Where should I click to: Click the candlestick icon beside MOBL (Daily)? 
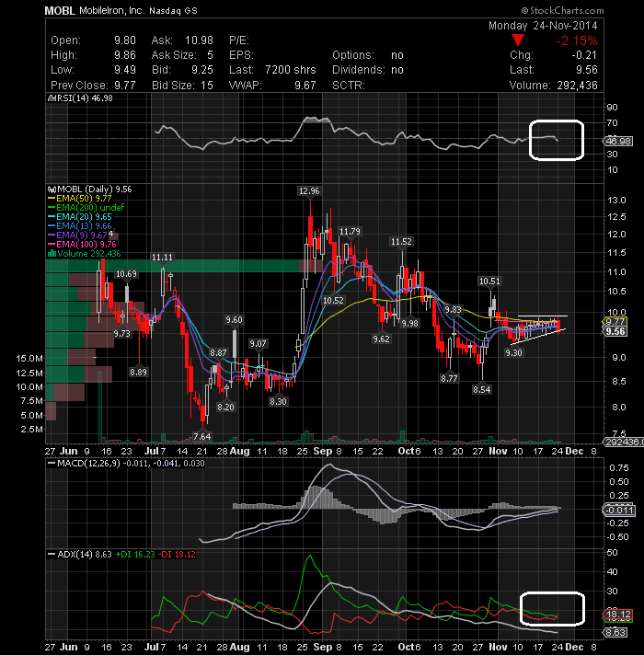52,190
